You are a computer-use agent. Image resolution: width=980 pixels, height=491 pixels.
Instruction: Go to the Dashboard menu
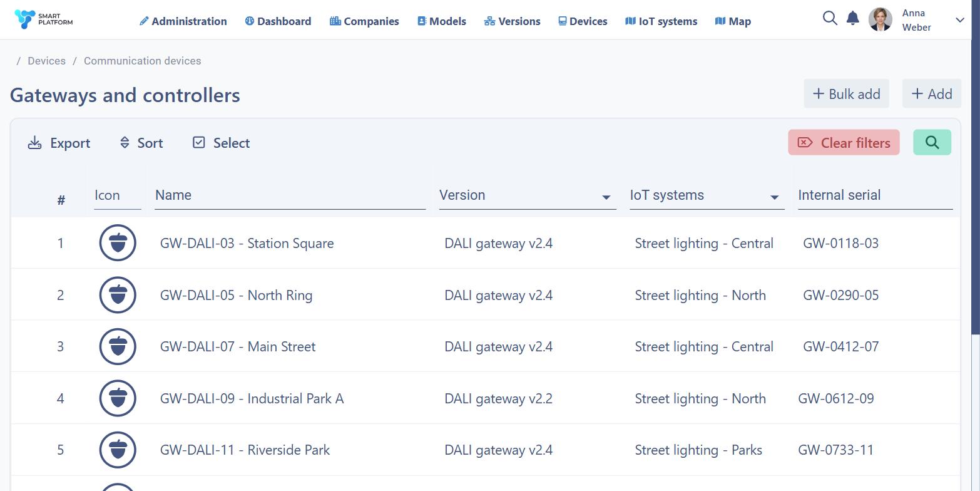(278, 21)
